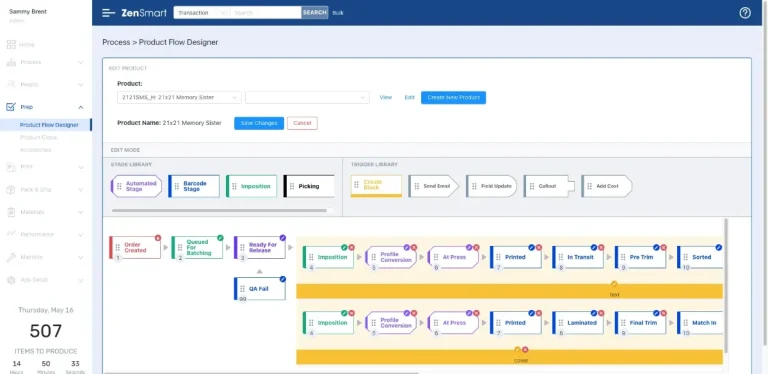Image resolution: width=768 pixels, height=374 pixels.
Task: Edit the Ready For Release stage pencil
Action: [283, 237]
